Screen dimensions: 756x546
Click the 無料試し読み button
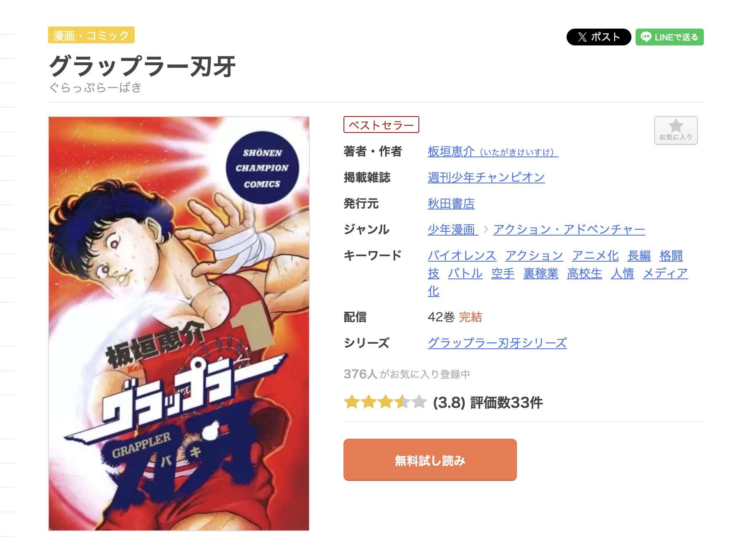430,460
